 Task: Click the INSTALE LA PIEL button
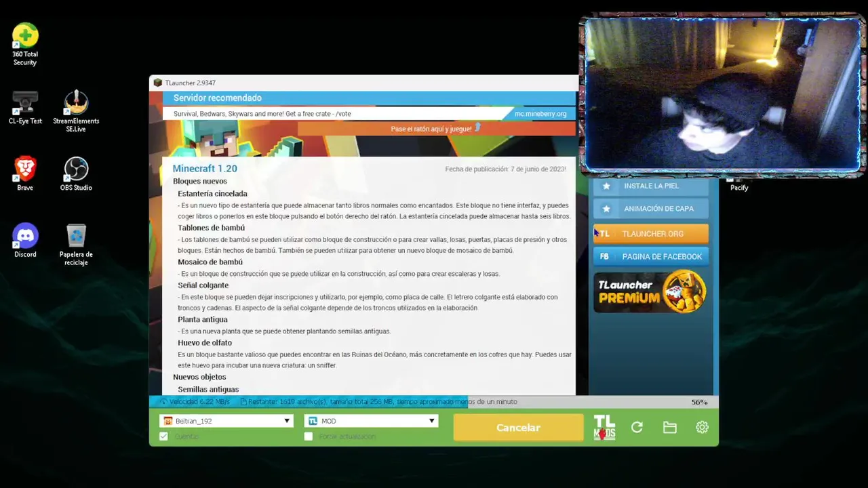(651, 186)
